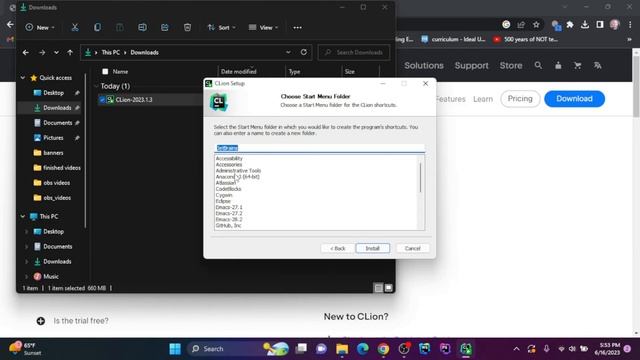Go forward in File Explorer navigation

coord(42,53)
